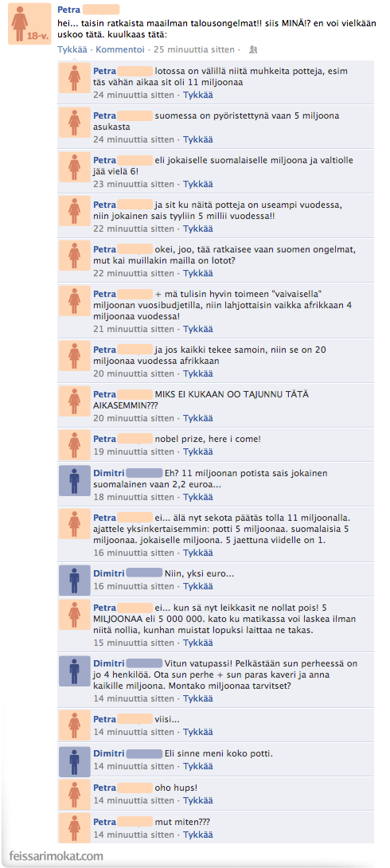The height and width of the screenshot is (868, 390).
Task: Click Petra's avatar on the 'viisi...' comment
Action: point(74,726)
